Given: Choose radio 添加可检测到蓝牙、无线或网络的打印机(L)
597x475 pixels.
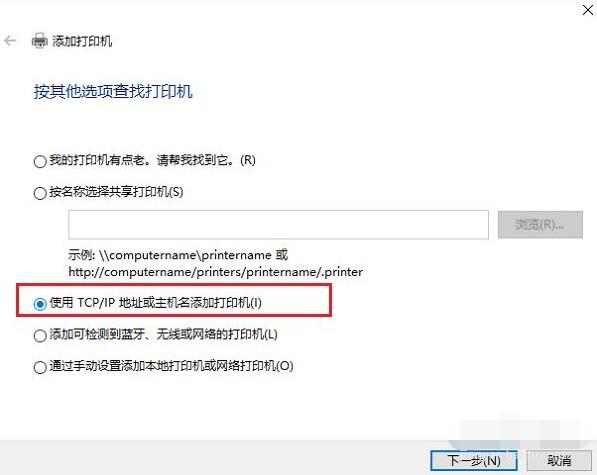Looking at the screenshot, I should [x=40, y=336].
